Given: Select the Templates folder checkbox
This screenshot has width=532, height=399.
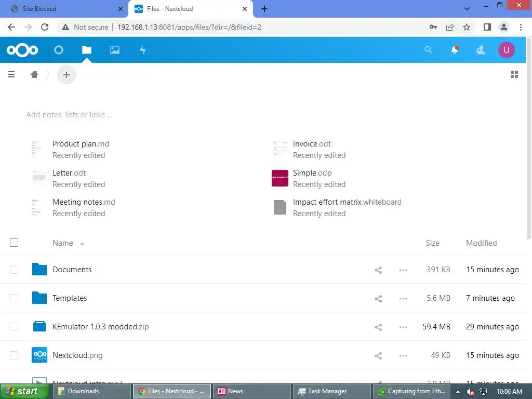Looking at the screenshot, I should pyautogui.click(x=14, y=298).
